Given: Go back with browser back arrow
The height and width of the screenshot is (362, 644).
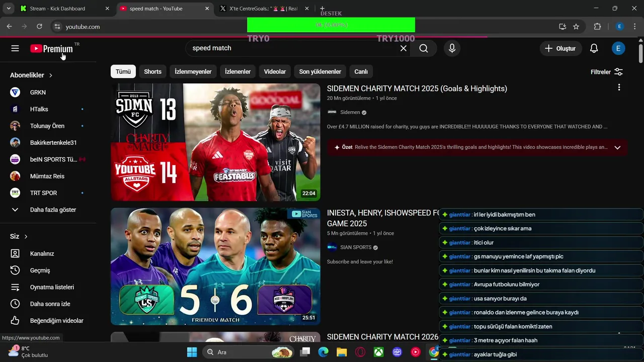Looking at the screenshot, I should pos(9,26).
